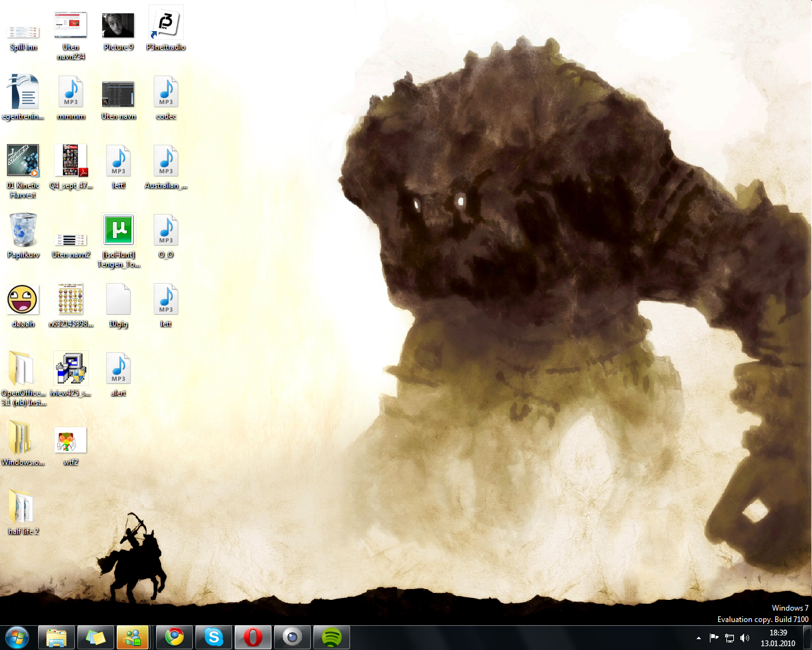812x650 pixels.
Task: Launch Opera browser from the taskbar
Action: pos(253,637)
